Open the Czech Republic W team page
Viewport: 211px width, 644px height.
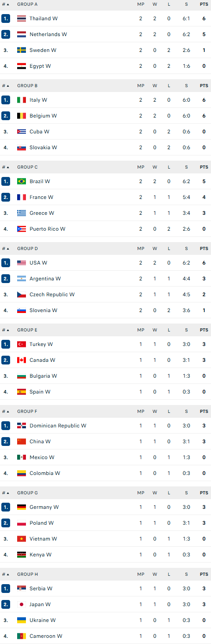[52, 294]
